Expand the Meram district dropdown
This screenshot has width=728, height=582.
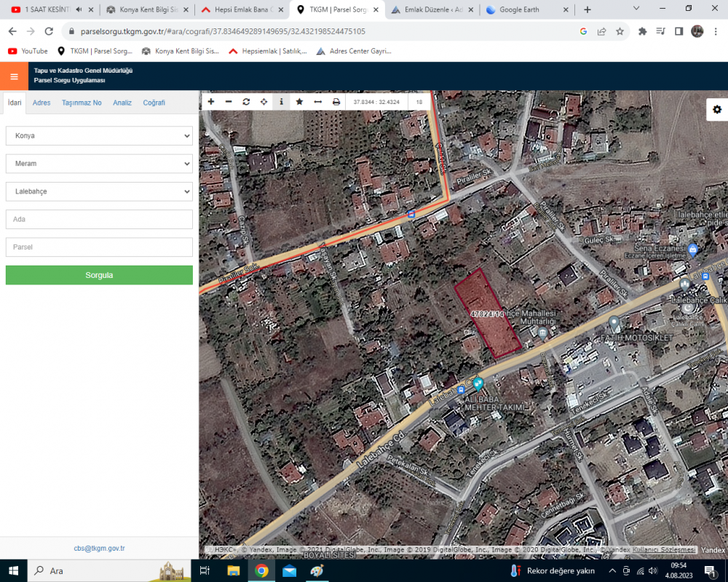point(99,164)
